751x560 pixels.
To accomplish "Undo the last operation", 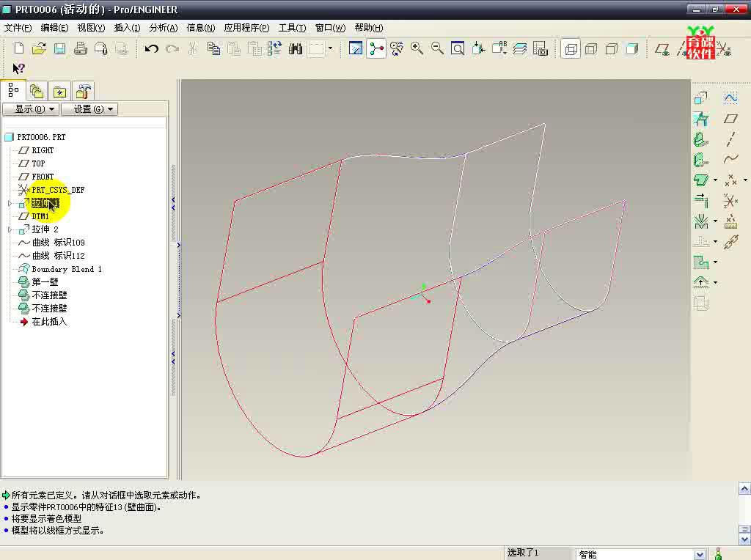I will click(x=151, y=48).
